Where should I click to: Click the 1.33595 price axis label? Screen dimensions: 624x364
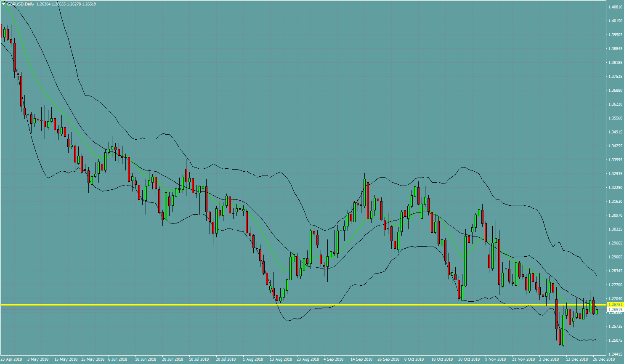click(x=615, y=159)
